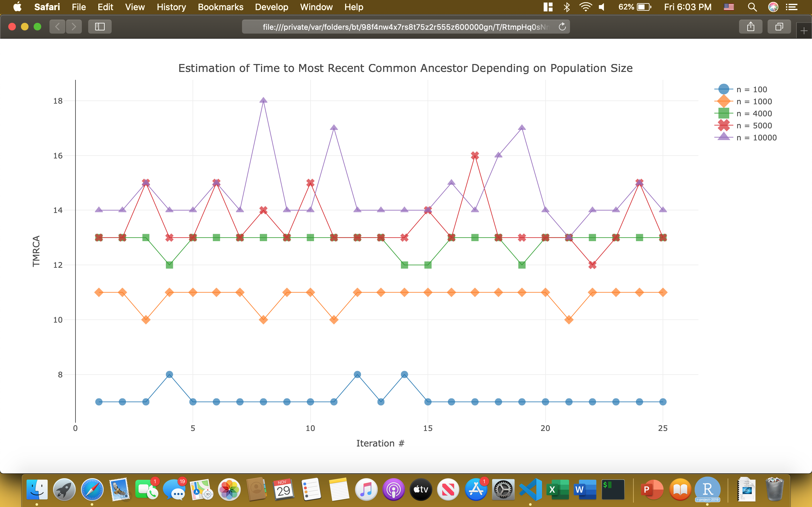Click the n = 4000 legend entry
Viewport: 812px width, 507px height.
click(x=754, y=114)
